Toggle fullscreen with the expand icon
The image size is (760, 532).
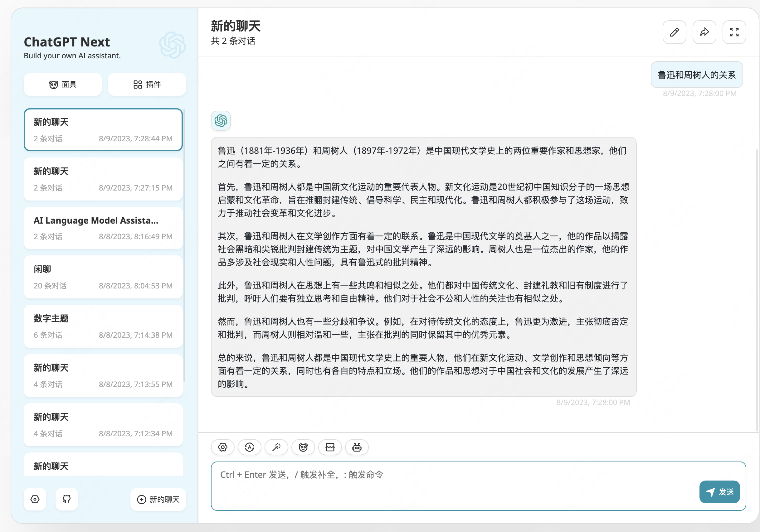click(x=734, y=32)
